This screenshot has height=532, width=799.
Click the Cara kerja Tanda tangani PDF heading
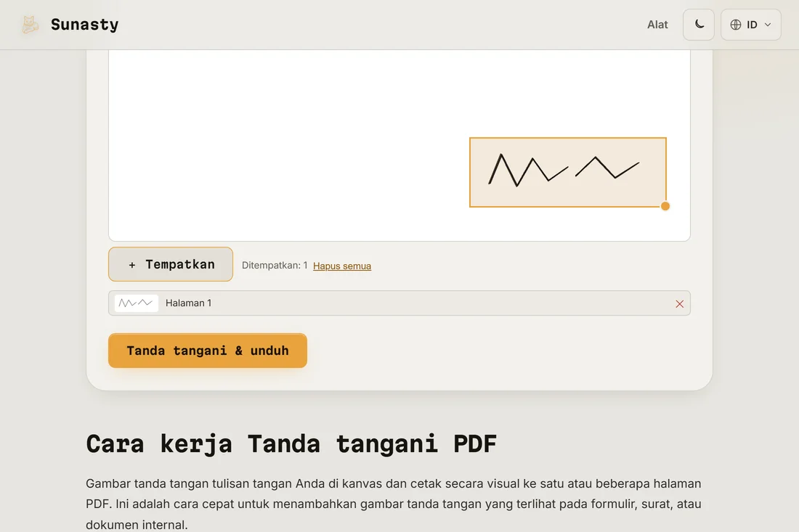tap(291, 443)
